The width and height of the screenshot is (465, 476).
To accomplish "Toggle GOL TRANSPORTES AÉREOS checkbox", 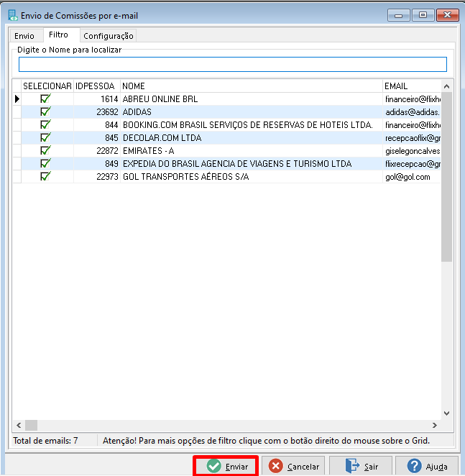I will point(45,176).
